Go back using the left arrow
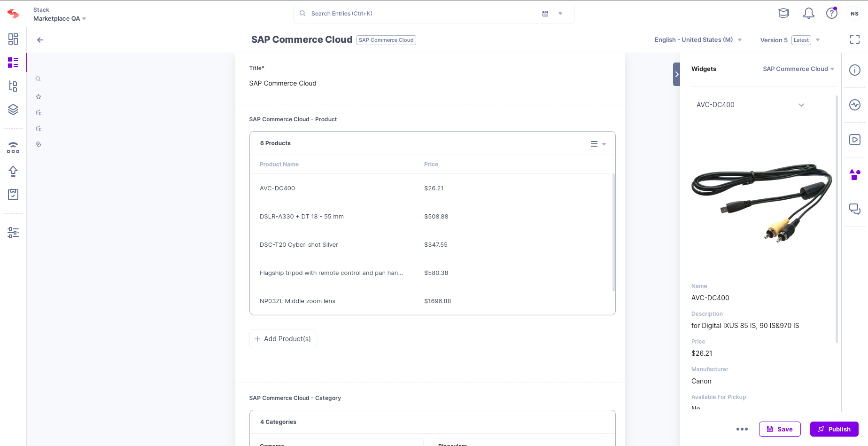The width and height of the screenshot is (868, 446). [40, 40]
